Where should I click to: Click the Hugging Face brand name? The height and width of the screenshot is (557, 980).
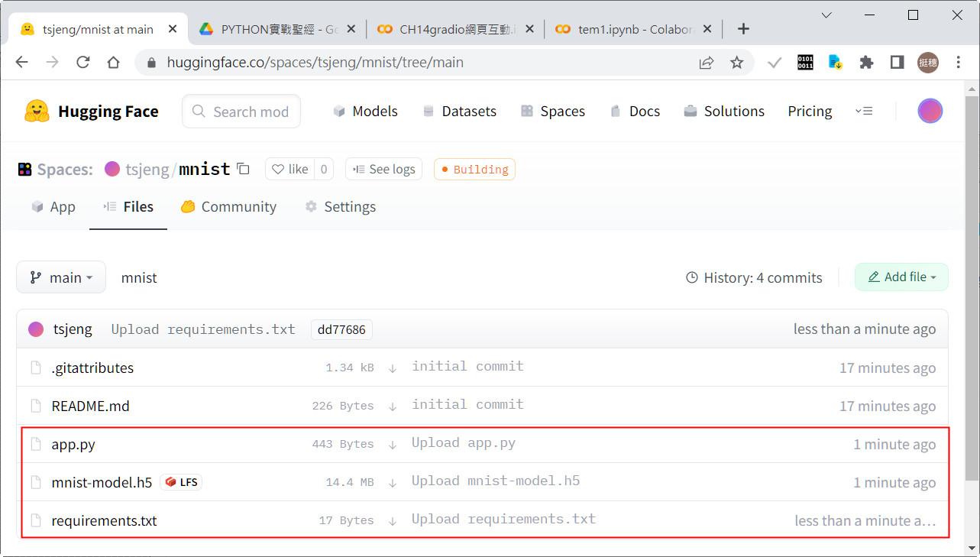pos(108,112)
